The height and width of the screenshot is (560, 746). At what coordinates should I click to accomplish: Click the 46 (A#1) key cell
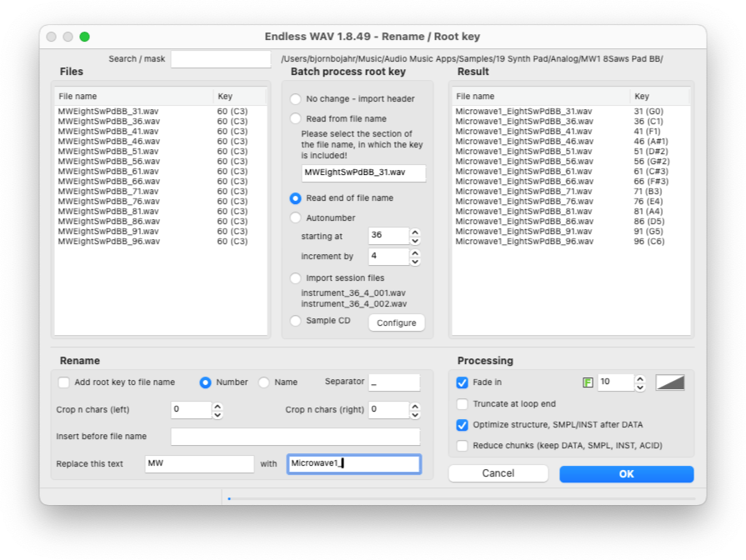click(x=651, y=142)
